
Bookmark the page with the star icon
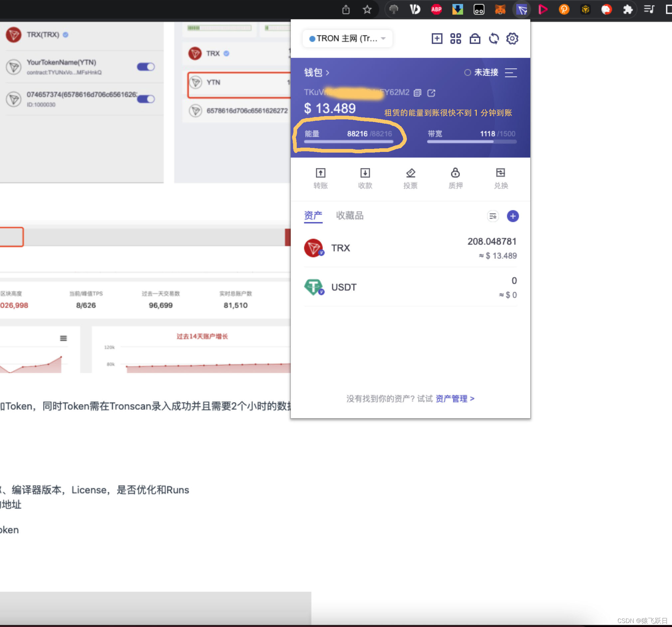[x=367, y=9]
